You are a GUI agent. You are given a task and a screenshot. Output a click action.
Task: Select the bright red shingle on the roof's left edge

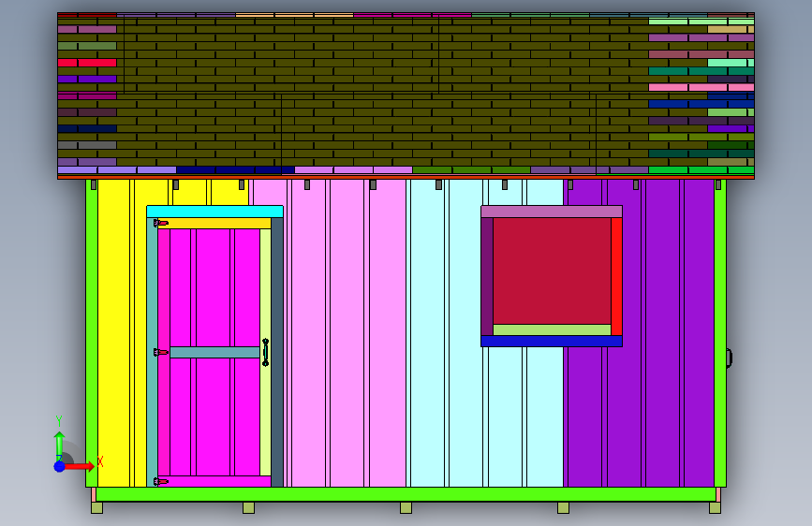[x=87, y=63]
